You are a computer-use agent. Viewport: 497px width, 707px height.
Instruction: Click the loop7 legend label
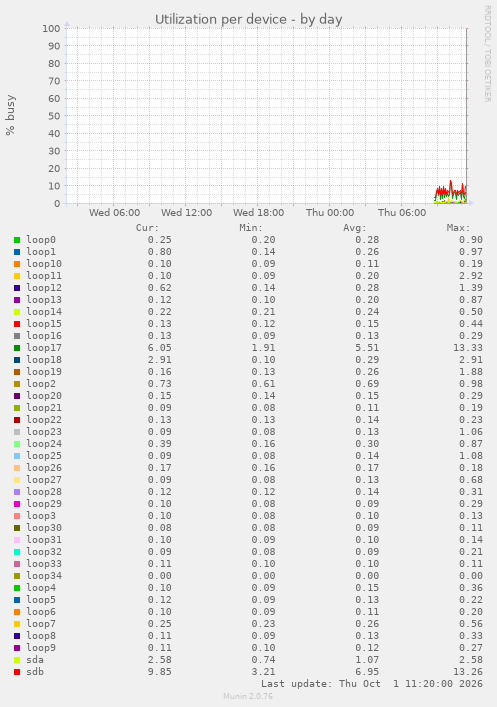click(x=41, y=624)
